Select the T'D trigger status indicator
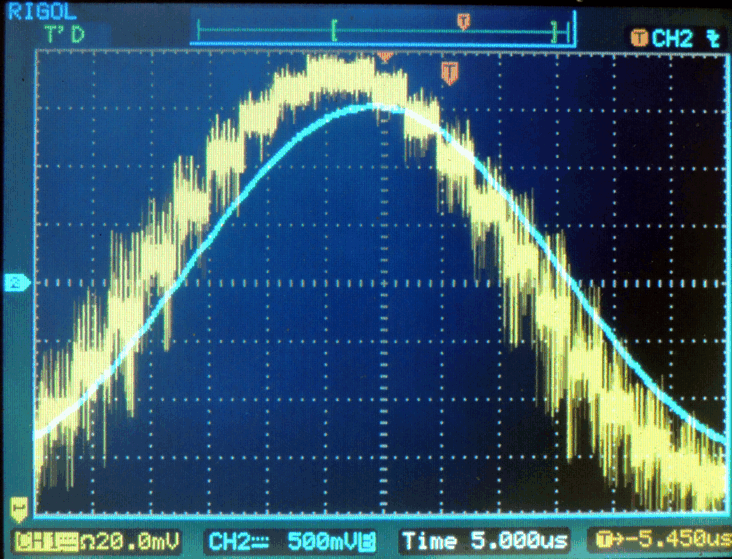The image size is (732, 559). (64, 35)
